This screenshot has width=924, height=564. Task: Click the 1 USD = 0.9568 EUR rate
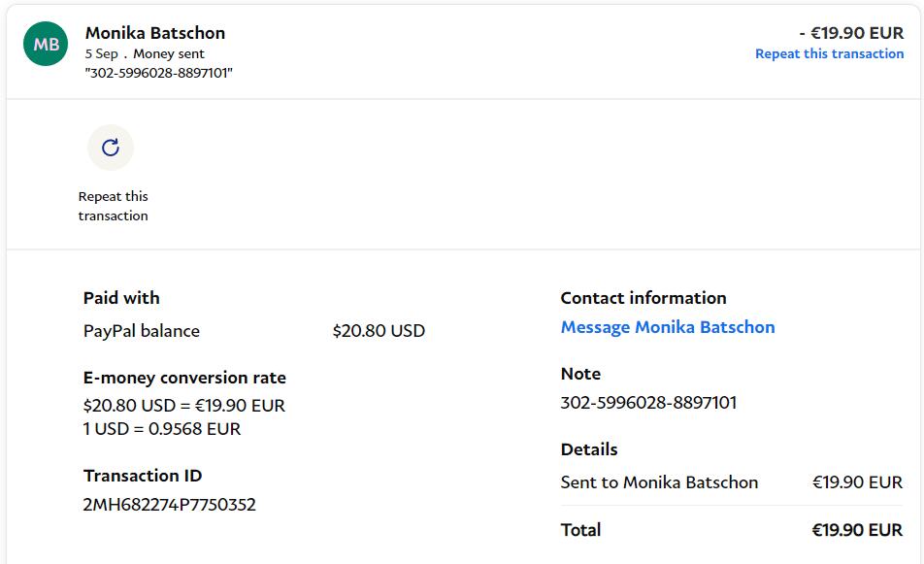(162, 429)
